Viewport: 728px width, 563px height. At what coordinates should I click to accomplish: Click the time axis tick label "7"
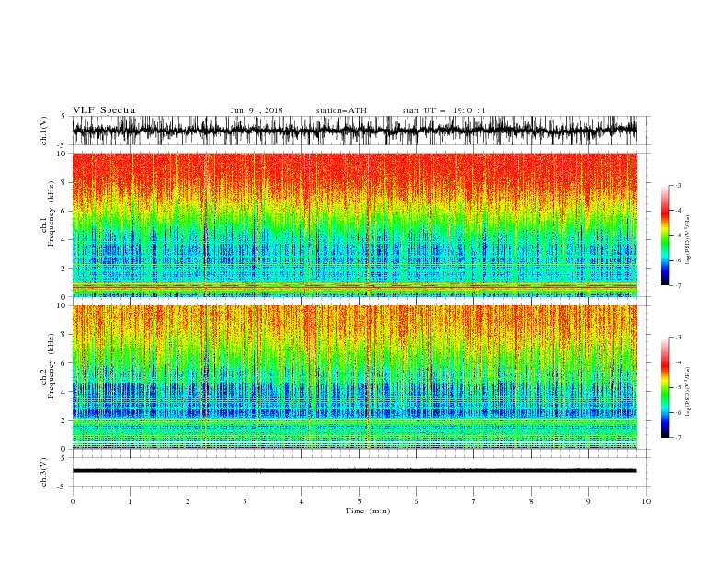click(x=474, y=501)
